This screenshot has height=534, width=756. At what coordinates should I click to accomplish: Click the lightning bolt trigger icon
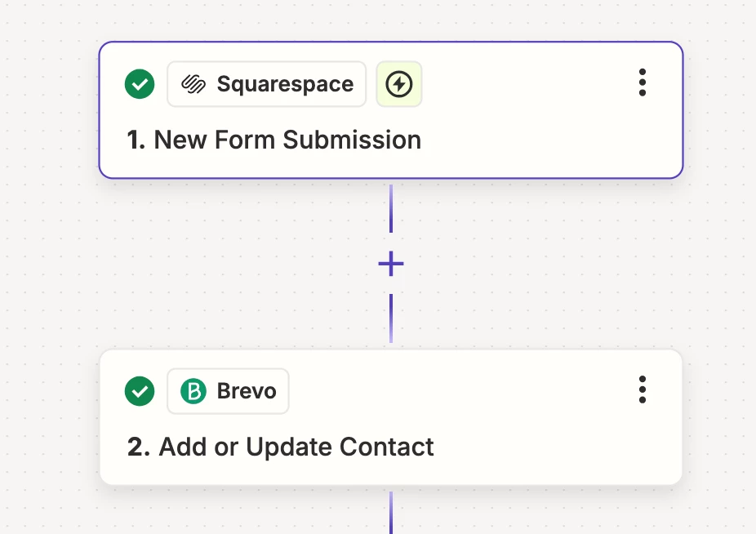(398, 84)
